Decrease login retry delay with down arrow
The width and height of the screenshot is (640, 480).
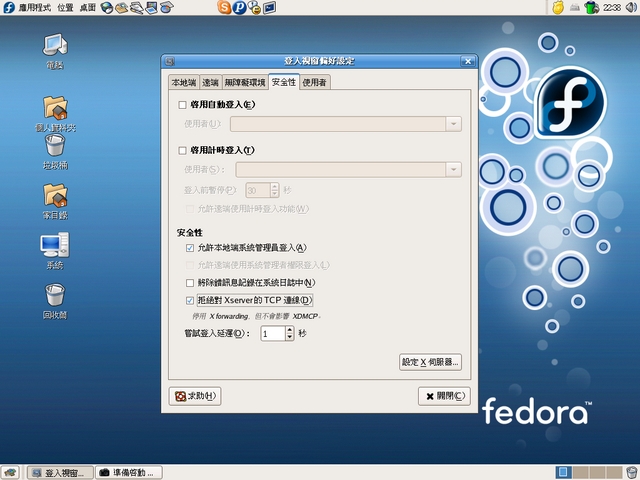tap(289, 337)
